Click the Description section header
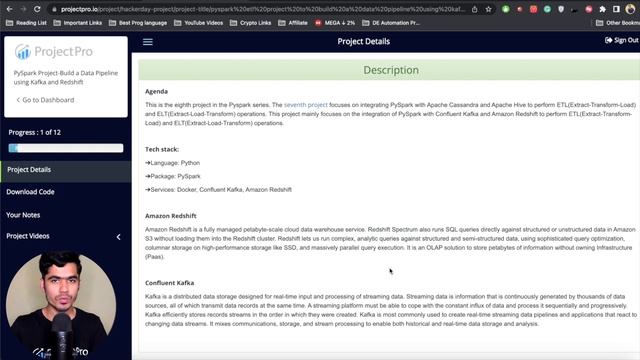Image resolution: width=640 pixels, height=360 pixels. 391,70
